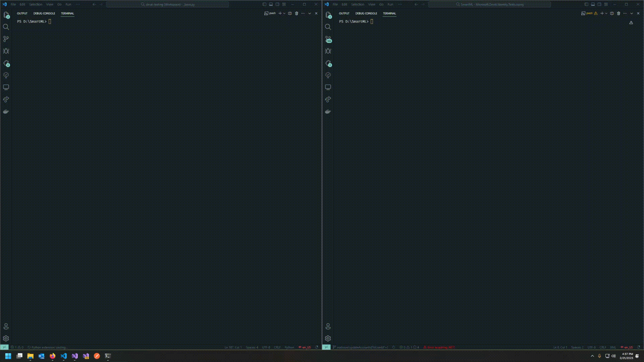The height and width of the screenshot is (362, 644).
Task: Change the CRLF line ending setting
Action: coord(277,347)
